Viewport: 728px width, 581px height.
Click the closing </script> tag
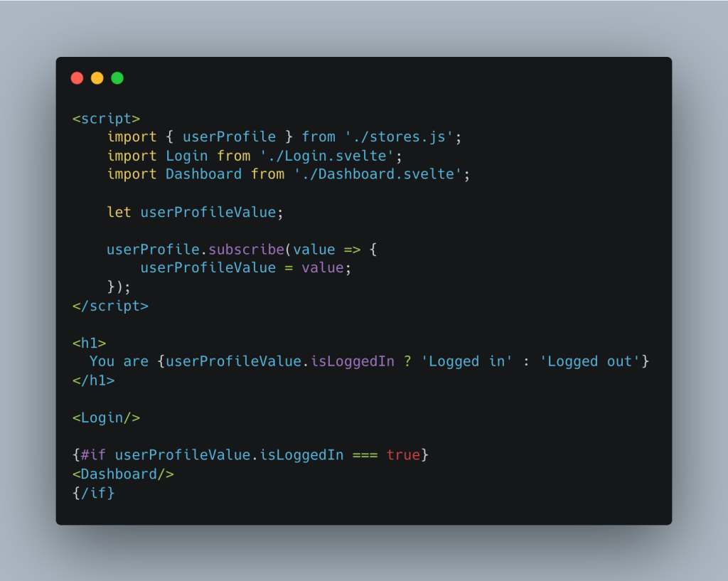coord(110,306)
